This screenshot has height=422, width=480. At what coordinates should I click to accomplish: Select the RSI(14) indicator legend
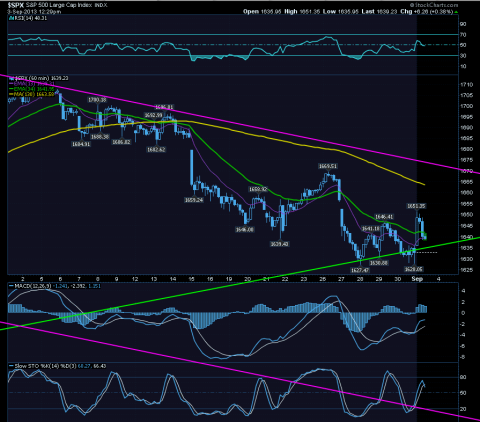tap(28, 18)
